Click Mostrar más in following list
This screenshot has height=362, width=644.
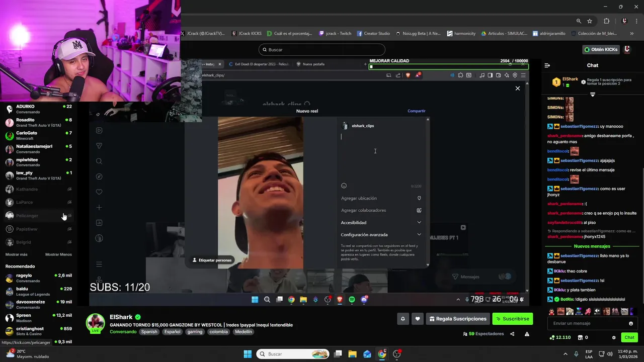click(17, 254)
